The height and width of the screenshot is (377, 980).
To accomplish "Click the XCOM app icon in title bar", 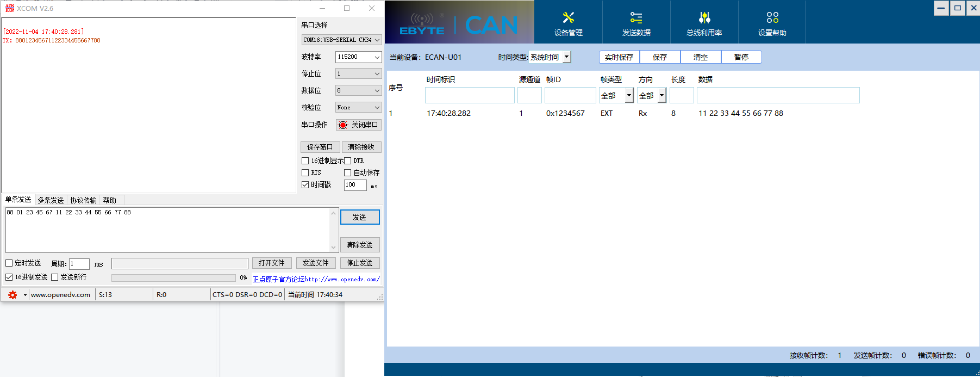I will (x=10, y=8).
